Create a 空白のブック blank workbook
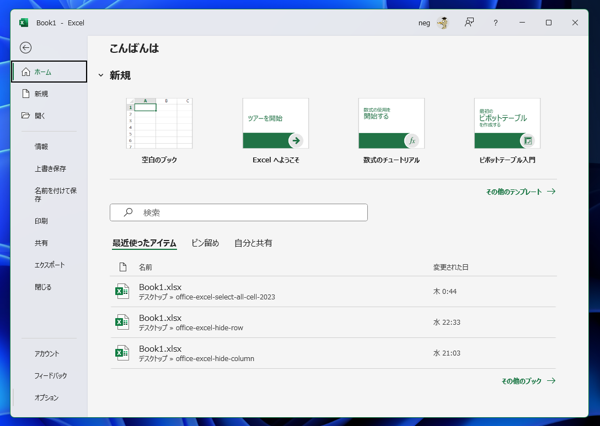Screen dimensions: 600x426 159,131
